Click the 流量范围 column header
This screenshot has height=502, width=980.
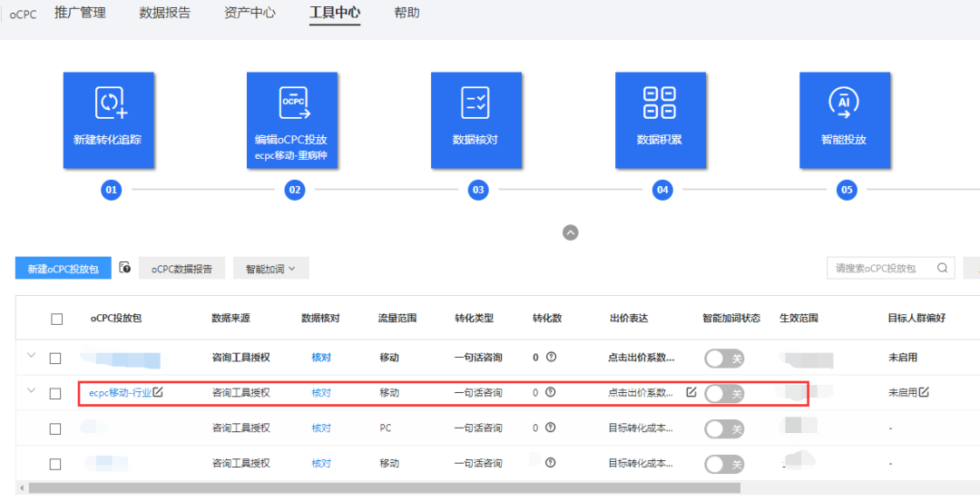397,319
